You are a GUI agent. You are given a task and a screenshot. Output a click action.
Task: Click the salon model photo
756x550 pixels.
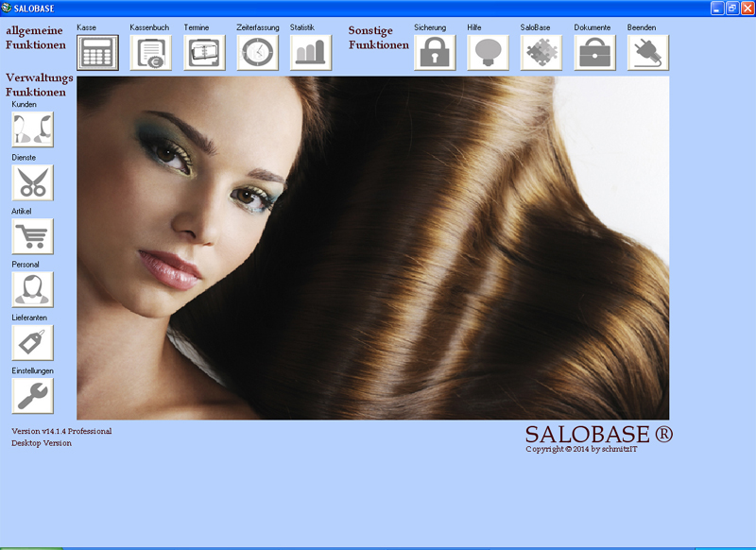coord(372,248)
